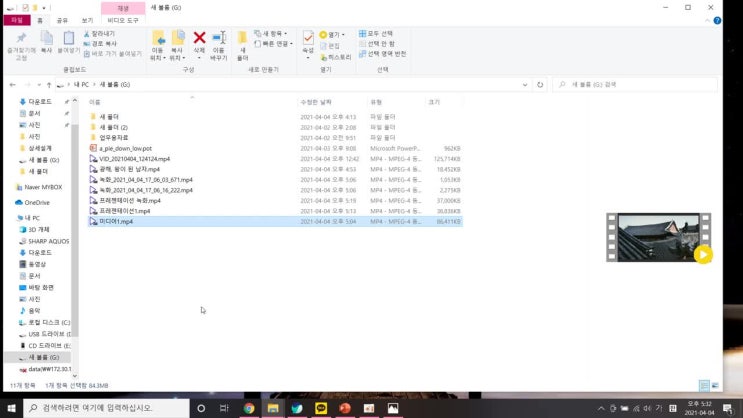This screenshot has width=743, height=418.
Task: Open the File (파일) menu tab
Action: pyautogui.click(x=17, y=20)
